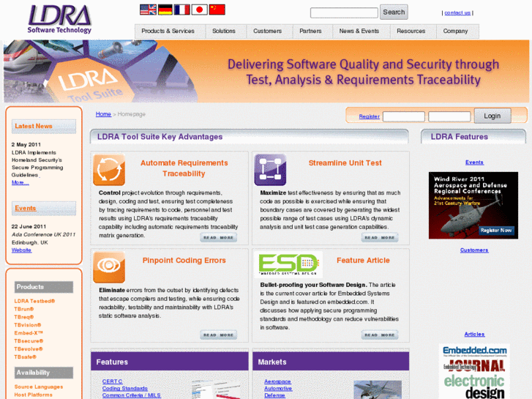Select the Japanese flag icon
Viewport: 532px width, 399px height.
point(200,10)
